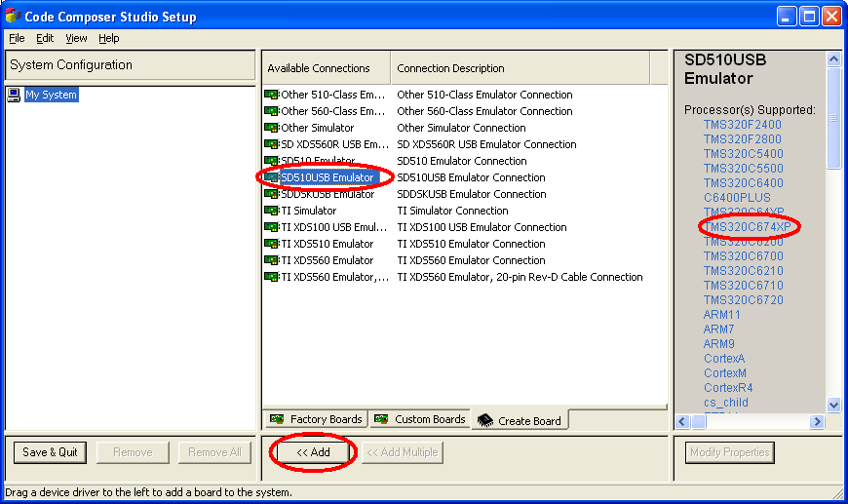The image size is (848, 504).
Task: Open the TMS320C6700 processor link
Action: 743,255
